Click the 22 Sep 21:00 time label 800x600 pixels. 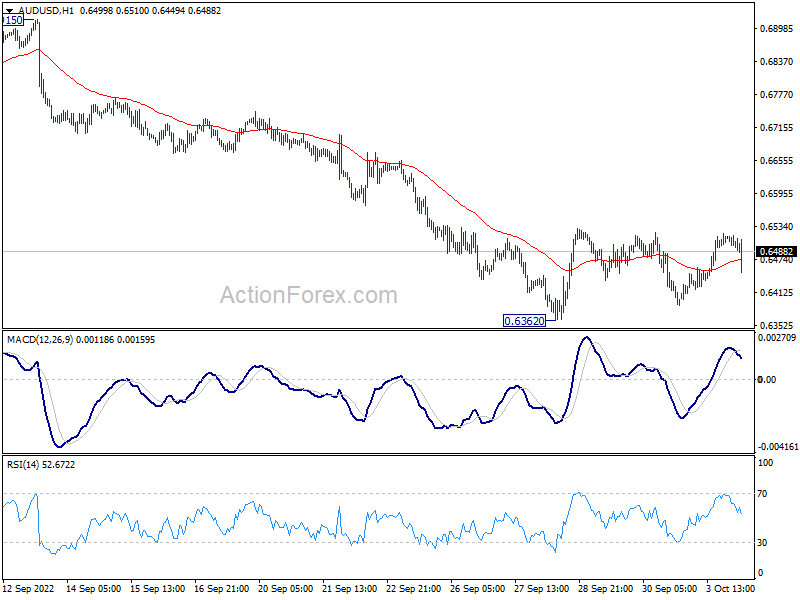(x=414, y=589)
